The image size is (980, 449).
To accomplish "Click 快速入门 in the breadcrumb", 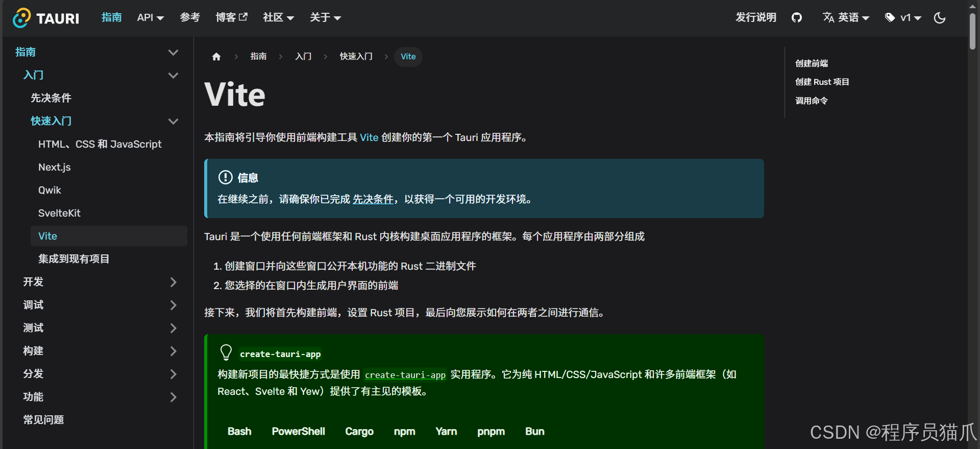I will (356, 57).
